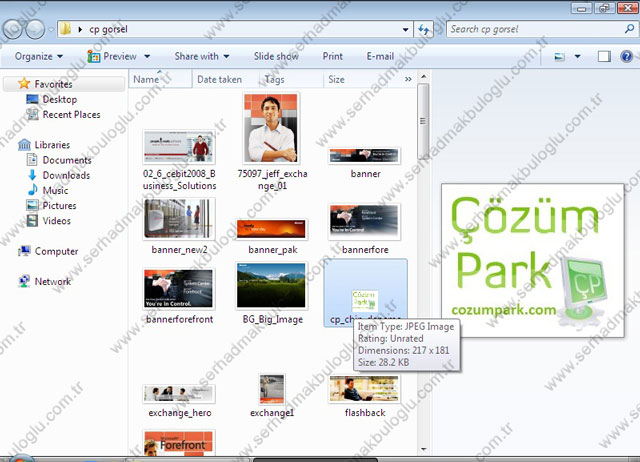The image size is (640, 462).
Task: Select 75097_jeff_exchange_01 image thumbnail
Action: pos(271,128)
